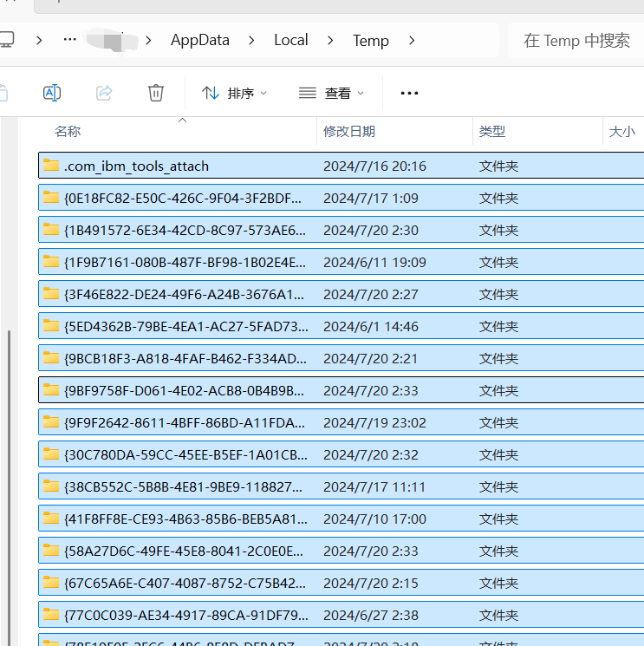Click folder icon of {67C65A6E row
The height and width of the screenshot is (646, 644).
coord(51,582)
